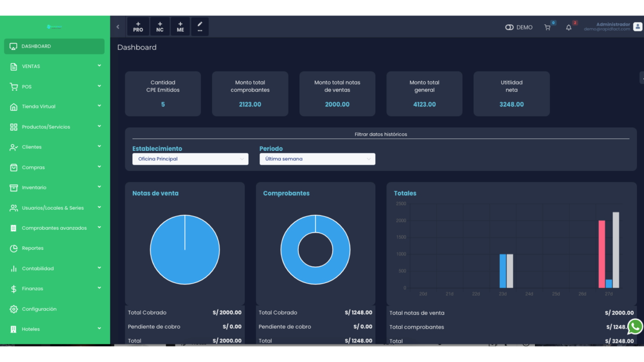Image resolution: width=644 pixels, height=362 pixels.
Task: Open the Periodo Última semana dropdown
Action: point(317,159)
